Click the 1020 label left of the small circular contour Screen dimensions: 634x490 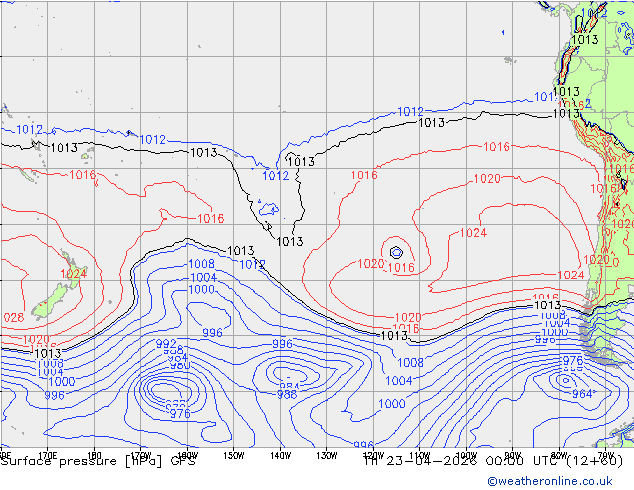pyautogui.click(x=370, y=264)
